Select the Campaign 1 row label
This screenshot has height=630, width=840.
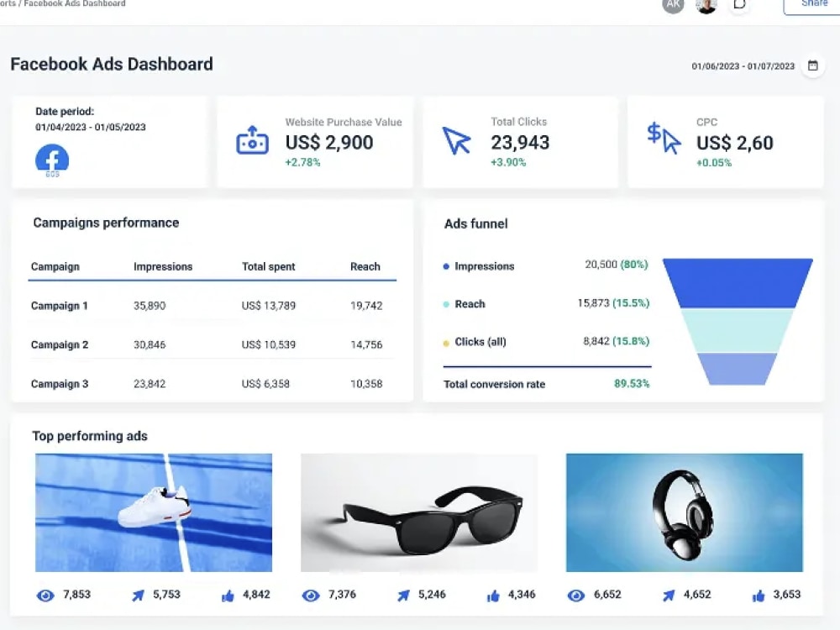tap(60, 306)
